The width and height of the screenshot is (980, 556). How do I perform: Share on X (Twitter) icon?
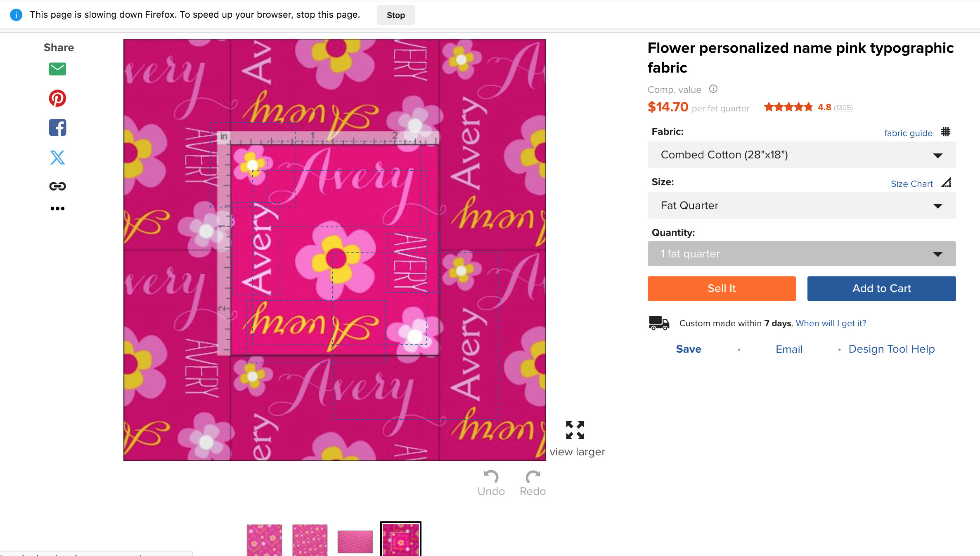57,157
